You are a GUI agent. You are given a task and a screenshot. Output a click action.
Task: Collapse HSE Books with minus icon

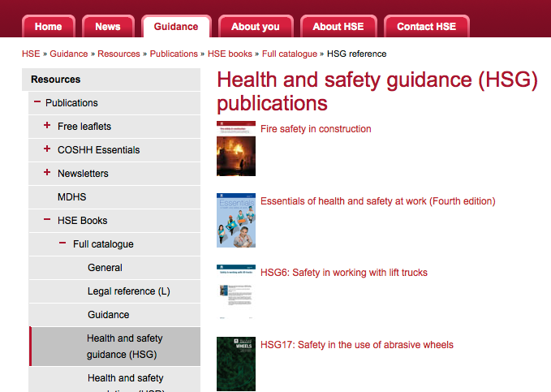click(x=47, y=220)
